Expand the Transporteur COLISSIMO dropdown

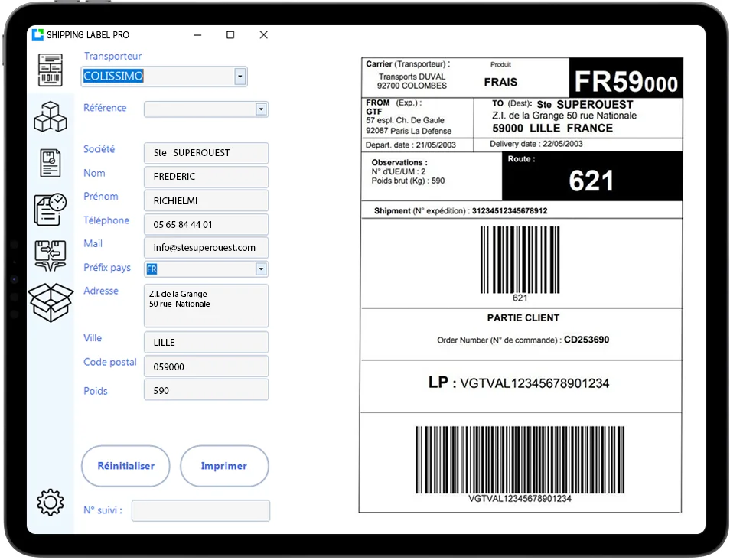(240, 77)
